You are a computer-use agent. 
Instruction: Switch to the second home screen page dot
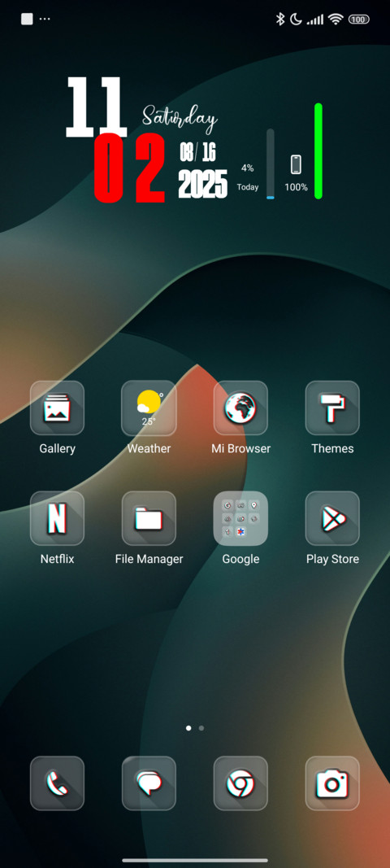tap(201, 728)
